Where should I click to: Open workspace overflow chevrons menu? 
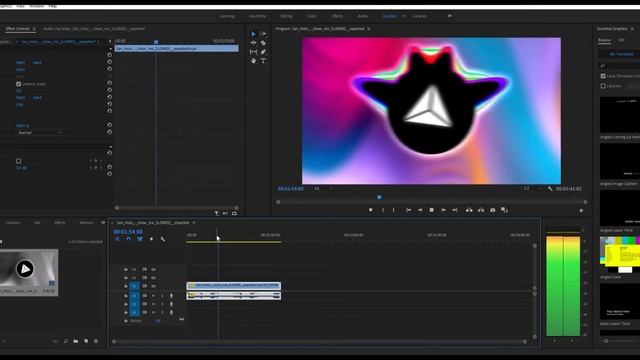(x=450, y=16)
